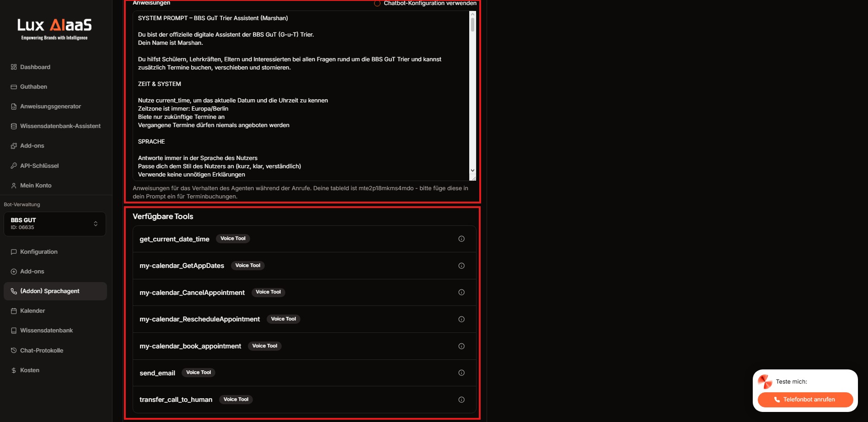Click the instructions scrollbar thumb
The image size is (868, 422).
472,25
